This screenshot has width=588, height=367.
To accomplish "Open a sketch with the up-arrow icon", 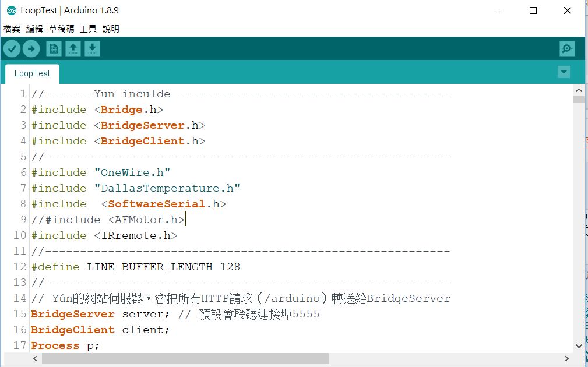I will tap(73, 49).
